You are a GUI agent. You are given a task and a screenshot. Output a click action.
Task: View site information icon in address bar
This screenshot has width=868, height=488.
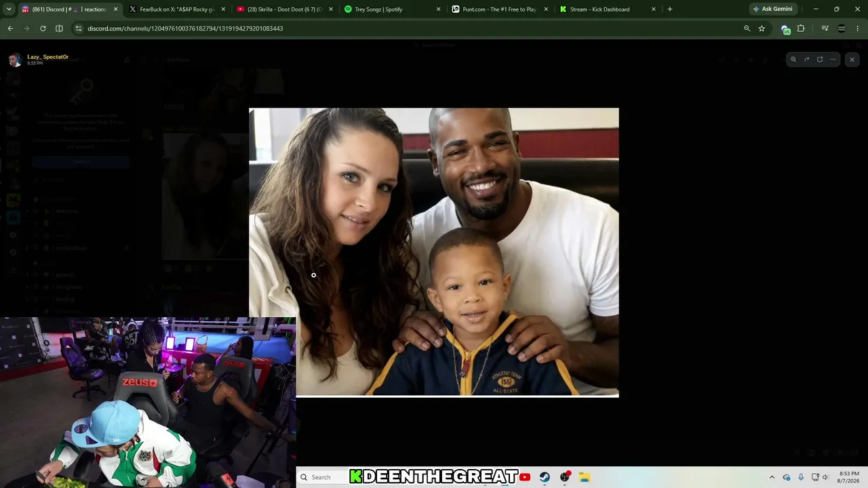pyautogui.click(x=79, y=28)
